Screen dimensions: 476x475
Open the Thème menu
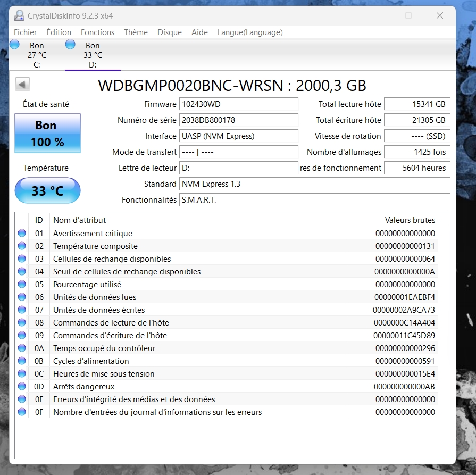[x=136, y=32]
